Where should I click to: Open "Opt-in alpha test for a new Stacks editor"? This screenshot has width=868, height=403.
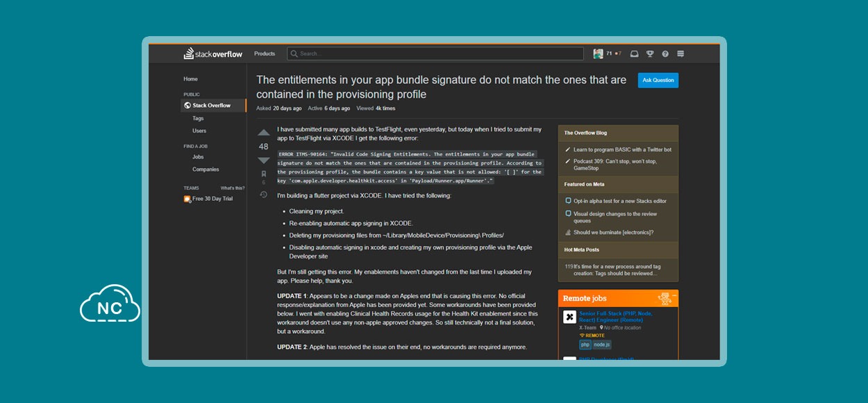click(620, 201)
